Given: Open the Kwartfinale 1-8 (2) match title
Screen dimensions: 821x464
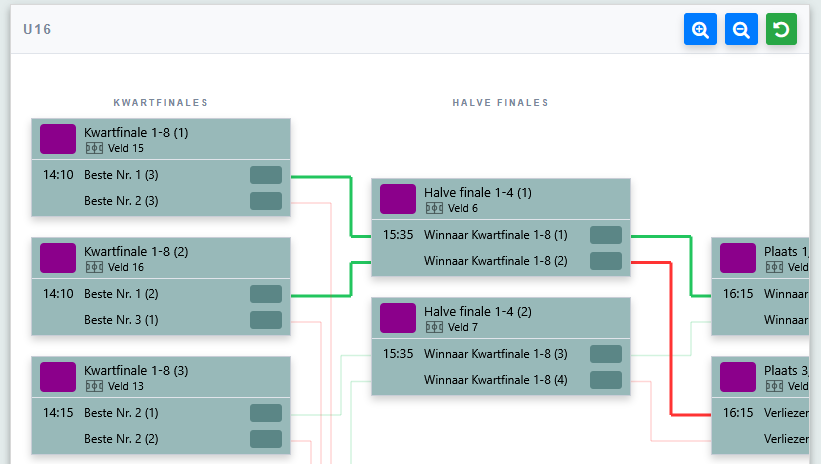Looking at the screenshot, I should [136, 251].
